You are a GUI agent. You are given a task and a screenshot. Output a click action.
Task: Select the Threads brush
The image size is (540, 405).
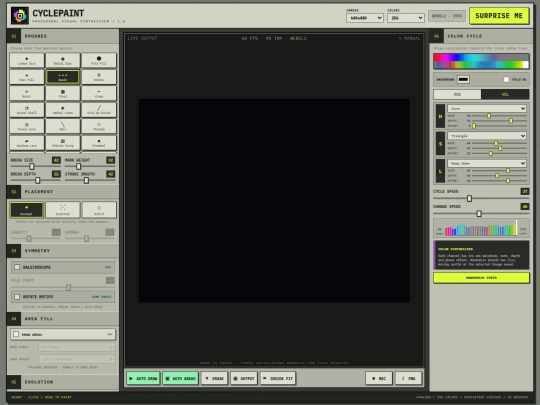[99, 126]
